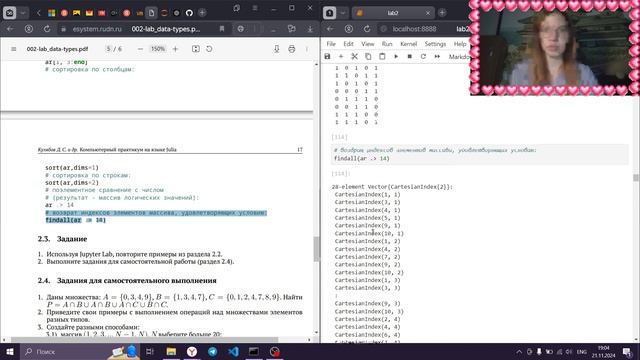This screenshot has height=360, width=640.
Task: Click the localhost:8888 address bar
Action: coord(414,29)
